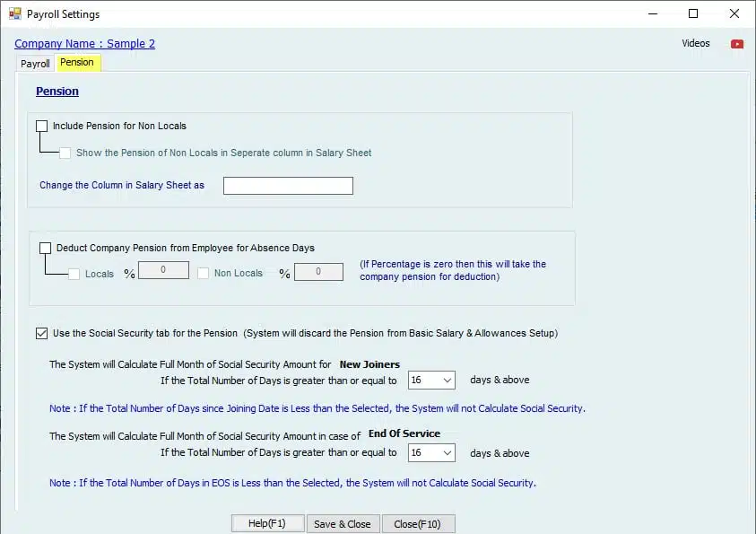The image size is (756, 534).
Task: Click the note about Joining Date days
Action: [x=317, y=408]
